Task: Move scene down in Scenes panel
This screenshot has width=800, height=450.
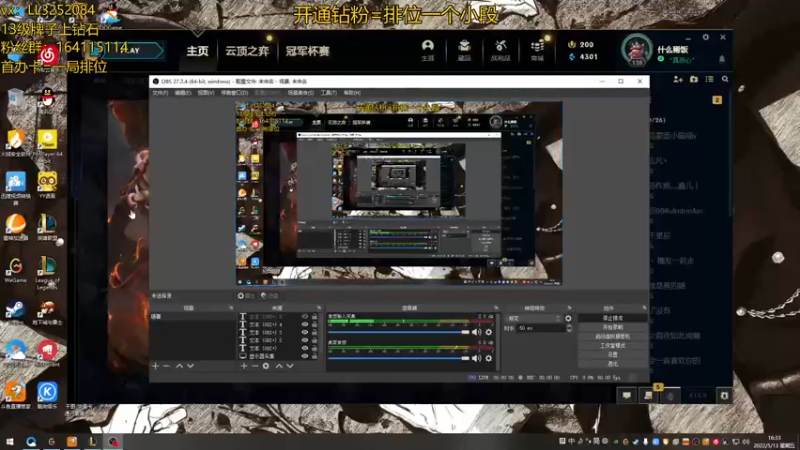Action: tap(190, 366)
